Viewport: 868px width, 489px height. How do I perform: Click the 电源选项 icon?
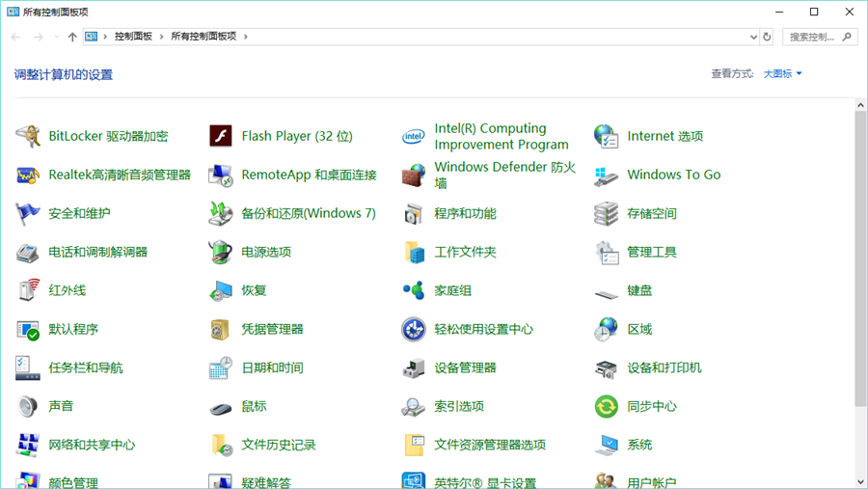tap(221, 252)
